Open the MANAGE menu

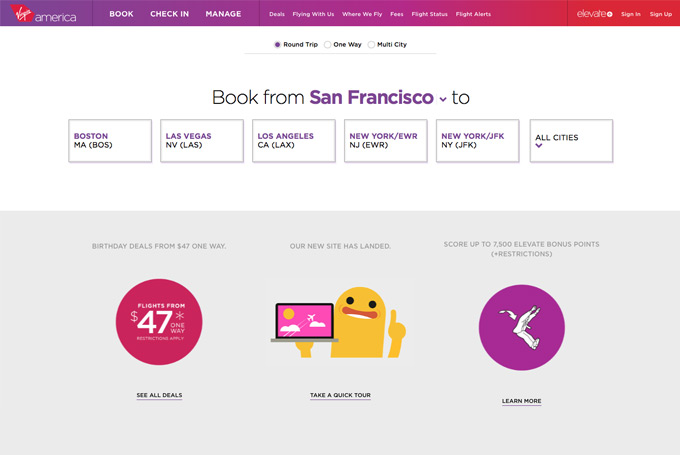coord(223,14)
